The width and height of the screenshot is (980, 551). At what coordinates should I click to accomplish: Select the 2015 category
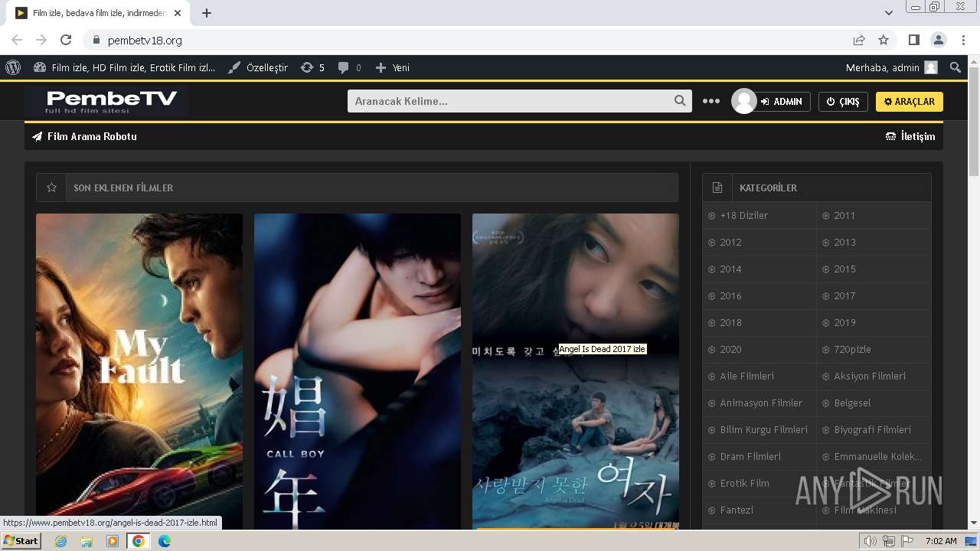(844, 269)
